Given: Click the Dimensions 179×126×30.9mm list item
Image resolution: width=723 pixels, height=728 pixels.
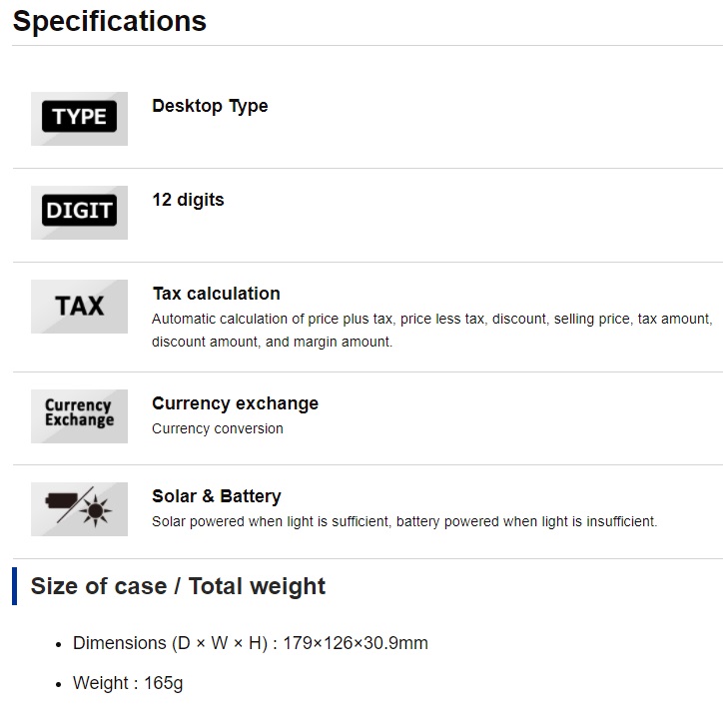Looking at the screenshot, I should tap(251, 643).
